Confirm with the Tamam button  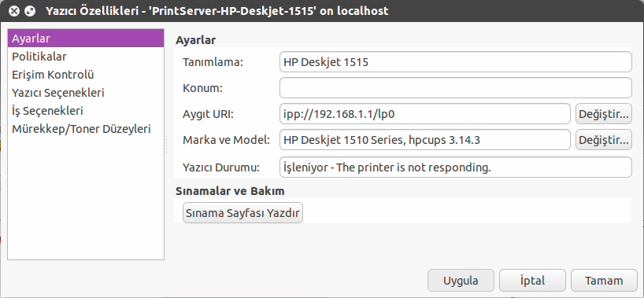click(x=604, y=281)
